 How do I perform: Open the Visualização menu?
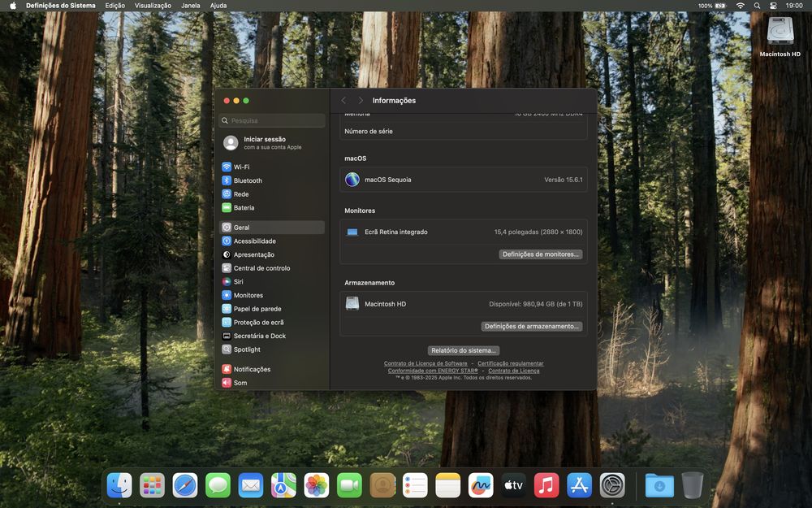[153, 6]
